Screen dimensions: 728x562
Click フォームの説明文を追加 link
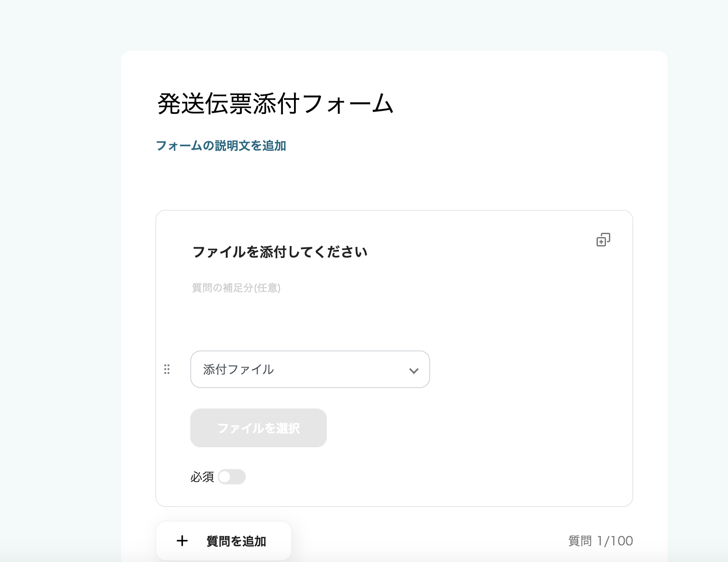tap(222, 146)
